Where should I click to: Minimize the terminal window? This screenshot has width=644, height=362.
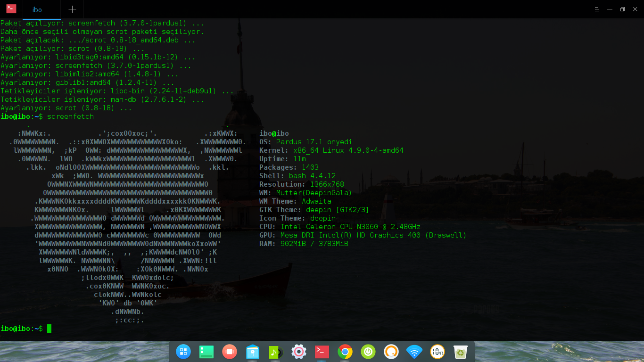610,9
